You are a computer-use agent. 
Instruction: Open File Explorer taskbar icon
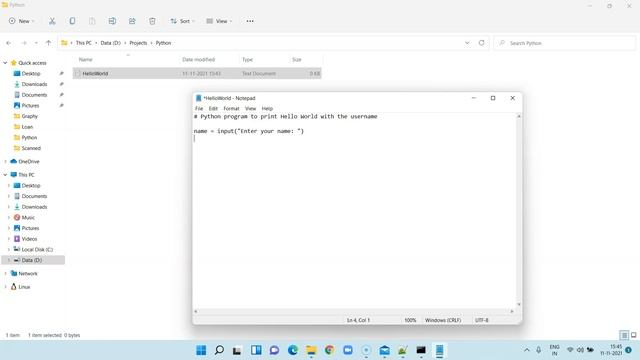tap(311, 350)
